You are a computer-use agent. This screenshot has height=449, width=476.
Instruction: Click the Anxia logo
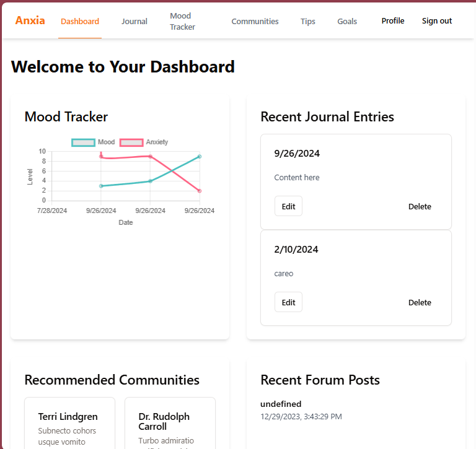(30, 20)
